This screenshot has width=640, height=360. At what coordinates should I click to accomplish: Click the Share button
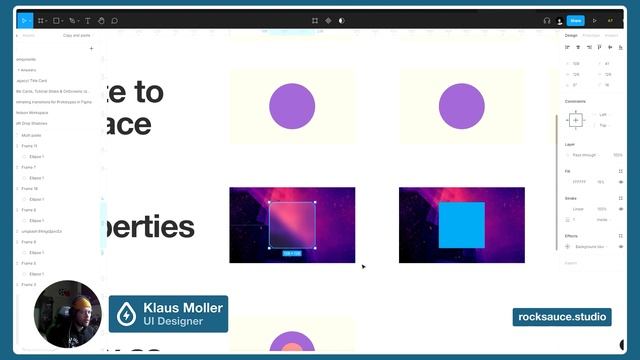coord(576,20)
